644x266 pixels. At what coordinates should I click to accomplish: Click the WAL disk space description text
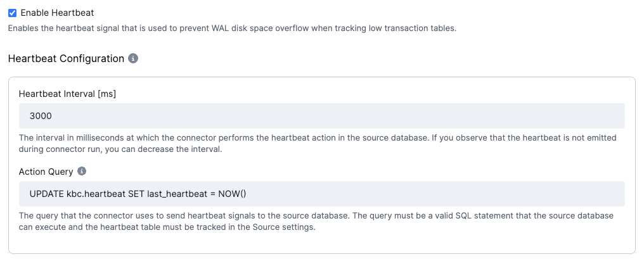tap(232, 28)
